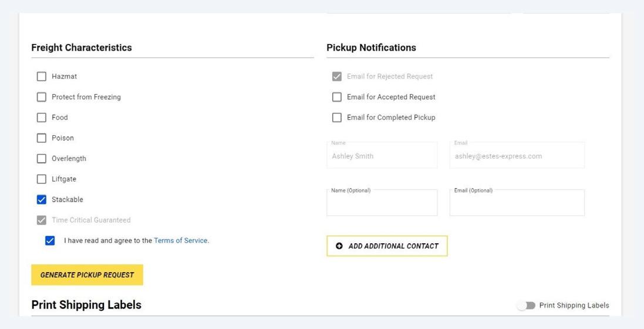Click the plus icon on Add Additional Contact
Image resolution: width=644 pixels, height=329 pixels.
(x=339, y=246)
